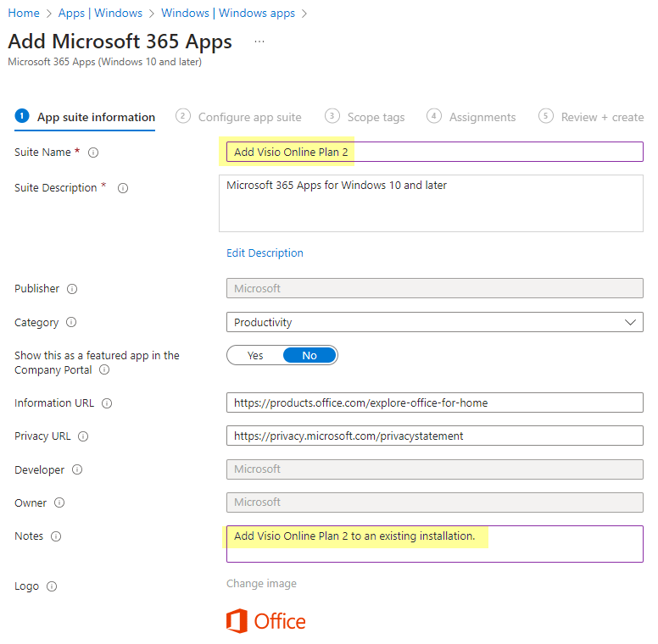Screen dimensions: 658x644
Task: Click the Information URL info icon
Action: 107,403
